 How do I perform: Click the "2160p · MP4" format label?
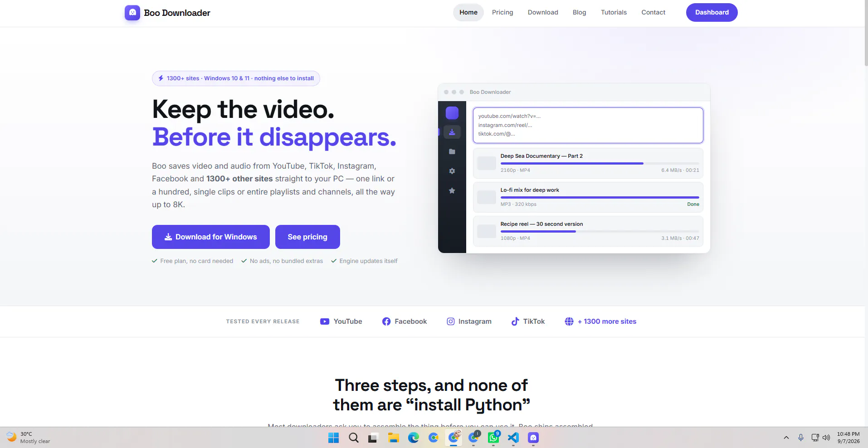tap(515, 170)
